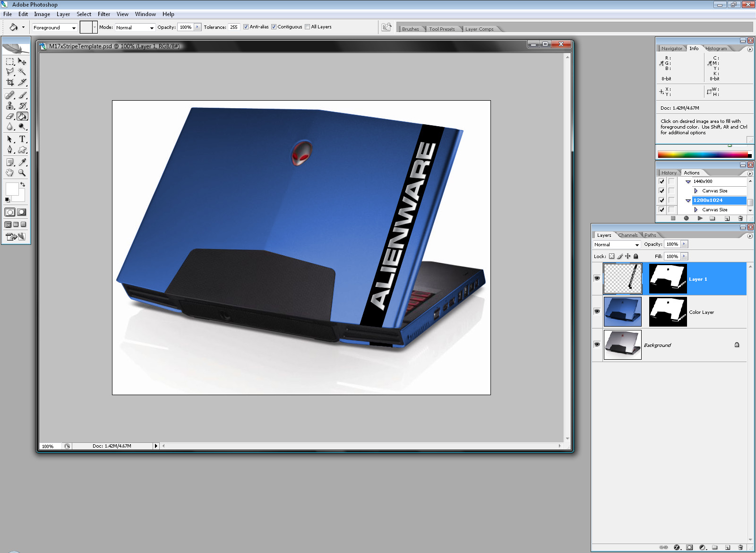
Task: Switch to the History tab
Action: pos(669,173)
